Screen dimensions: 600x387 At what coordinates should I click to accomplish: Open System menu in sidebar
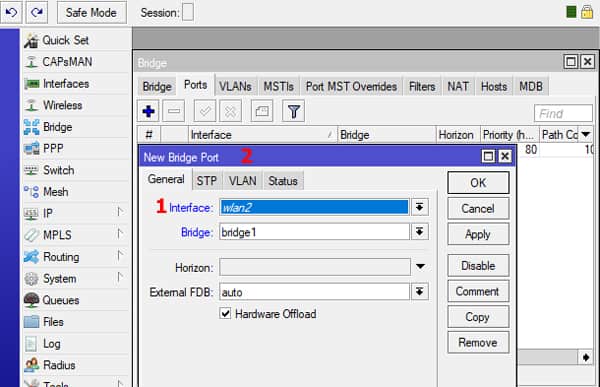tap(76, 278)
